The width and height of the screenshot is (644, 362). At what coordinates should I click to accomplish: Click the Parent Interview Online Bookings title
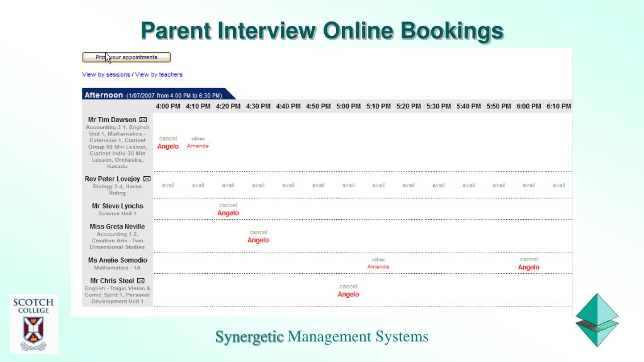322,31
